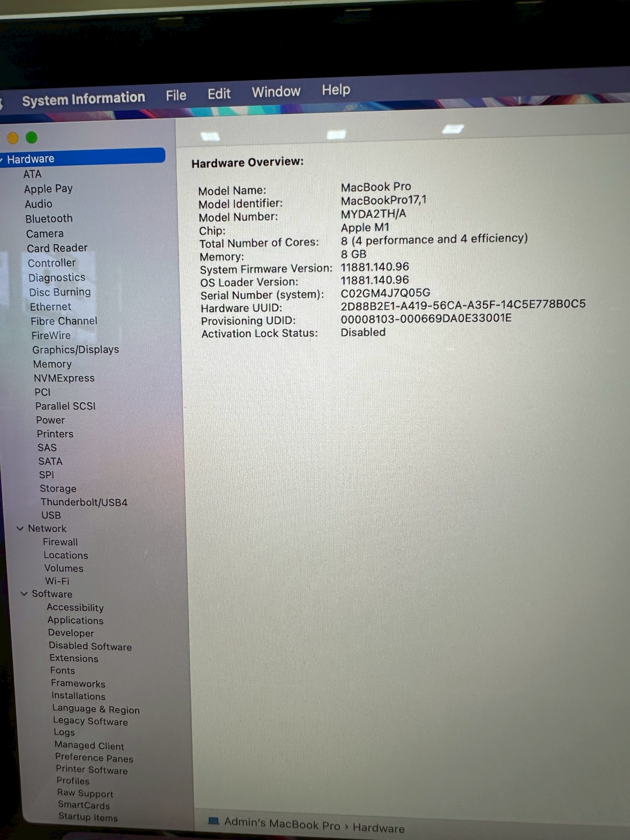Screen dimensions: 630x840
Task: Select Developer under Software
Action: pyautogui.click(x=71, y=633)
